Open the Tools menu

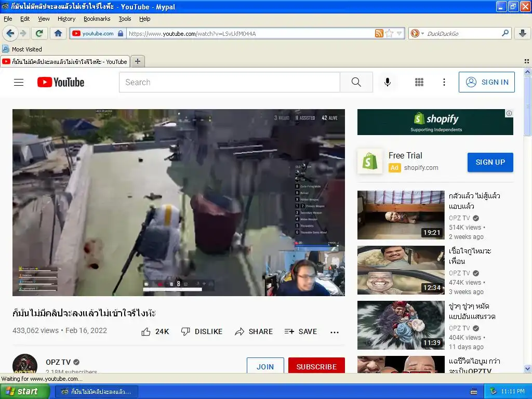(125, 19)
